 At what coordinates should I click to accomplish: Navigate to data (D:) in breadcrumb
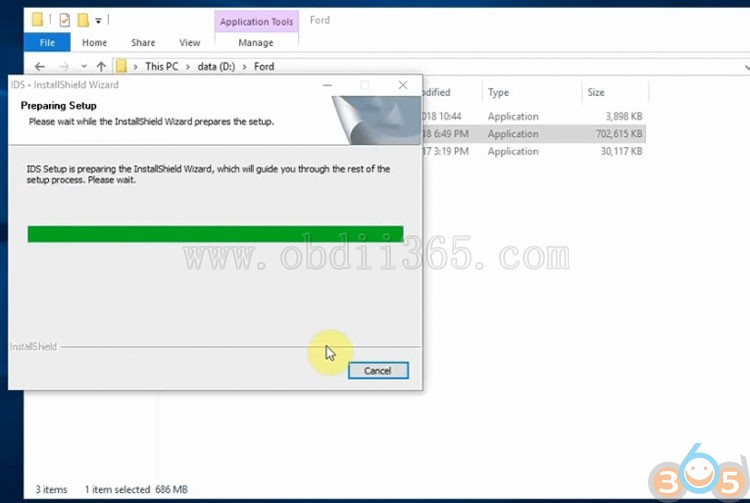216,66
